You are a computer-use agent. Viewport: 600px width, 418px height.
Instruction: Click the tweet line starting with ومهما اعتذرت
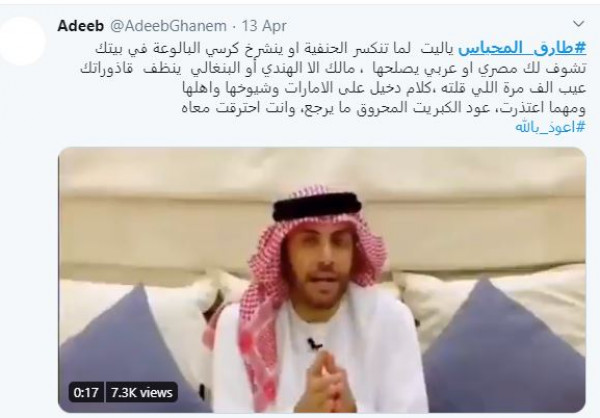coord(383,108)
